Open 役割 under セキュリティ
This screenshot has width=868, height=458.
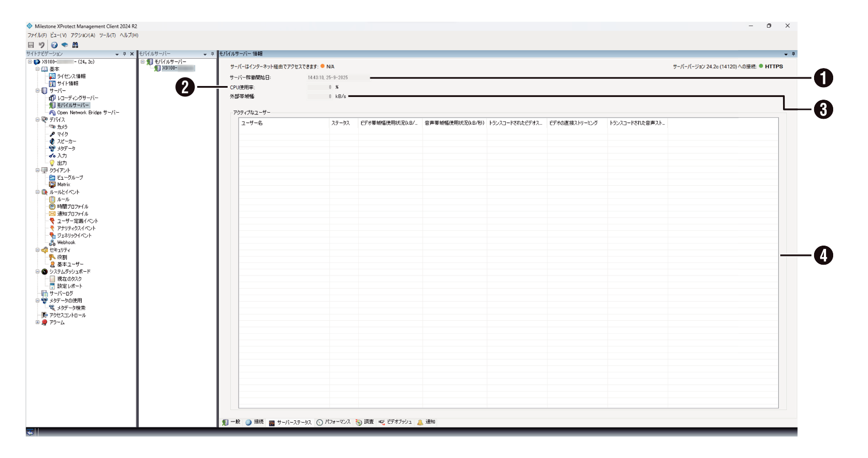(62, 257)
